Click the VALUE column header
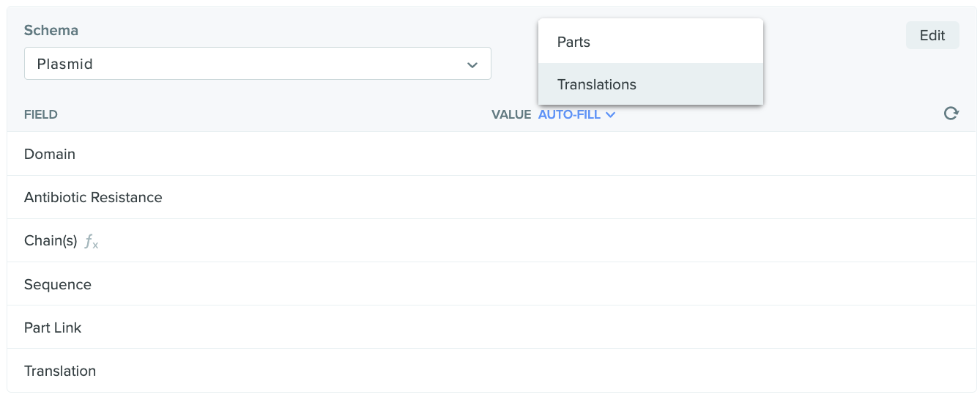Screen dimensions: 980x400 511,114
